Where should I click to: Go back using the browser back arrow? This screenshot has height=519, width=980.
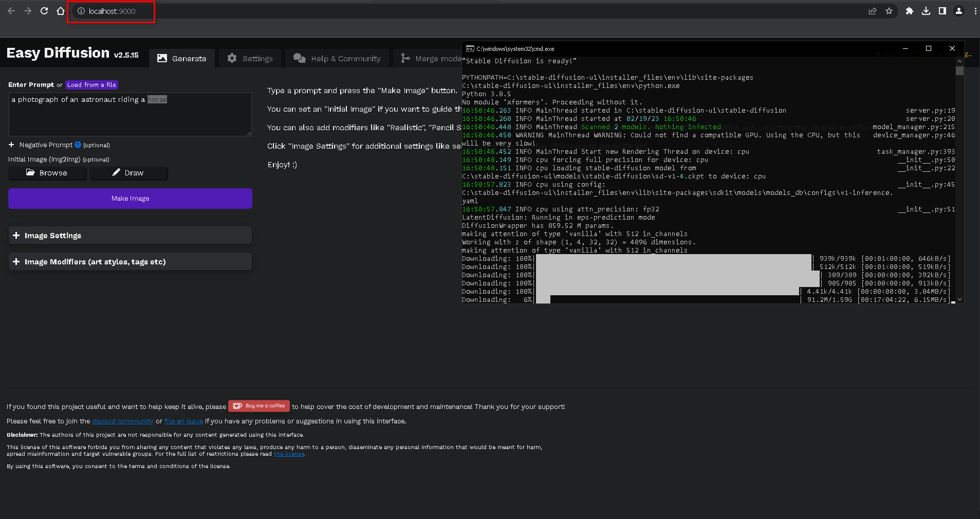11,11
